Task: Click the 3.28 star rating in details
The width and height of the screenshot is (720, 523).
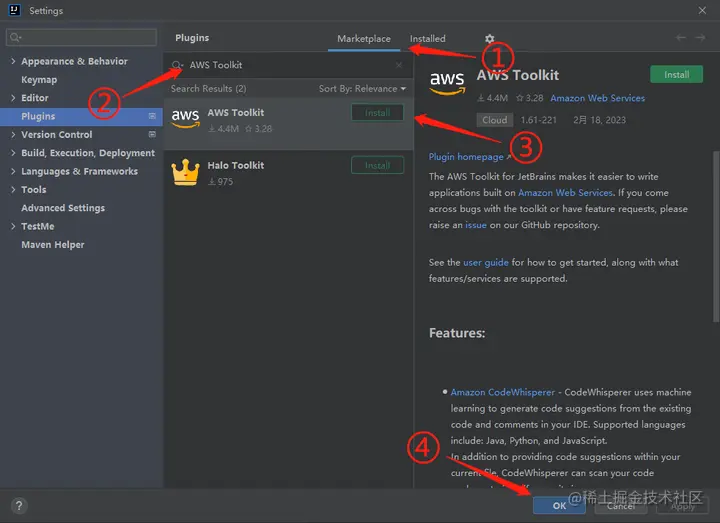Action: coord(529,98)
